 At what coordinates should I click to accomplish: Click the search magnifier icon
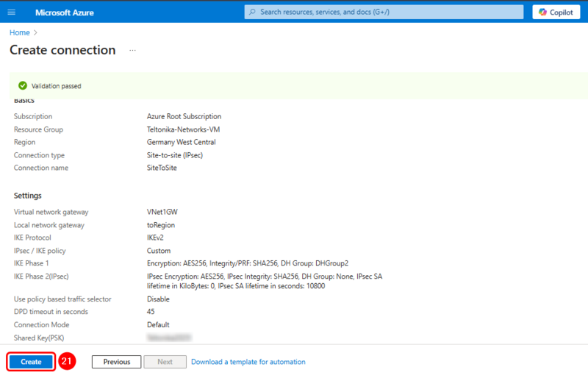[x=251, y=13]
